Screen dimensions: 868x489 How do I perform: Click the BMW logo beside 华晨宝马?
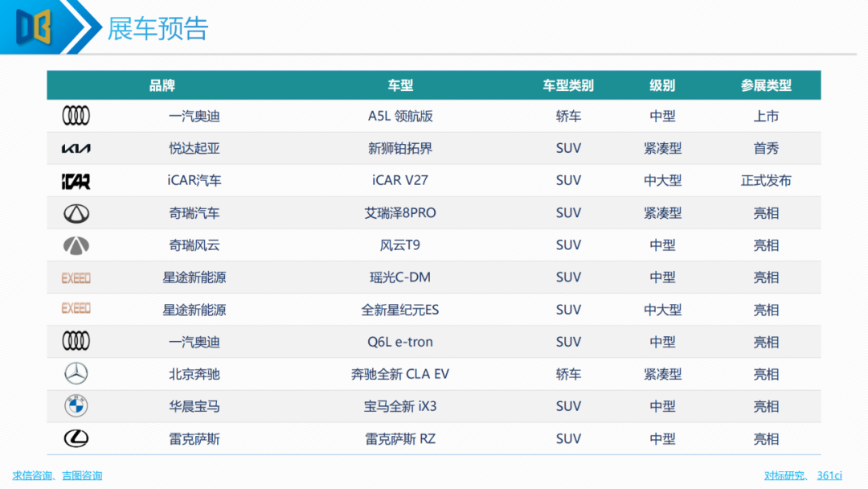[76, 406]
